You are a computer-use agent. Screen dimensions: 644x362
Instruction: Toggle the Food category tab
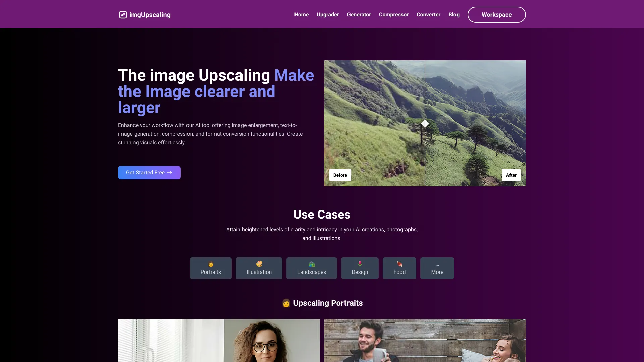(399, 267)
